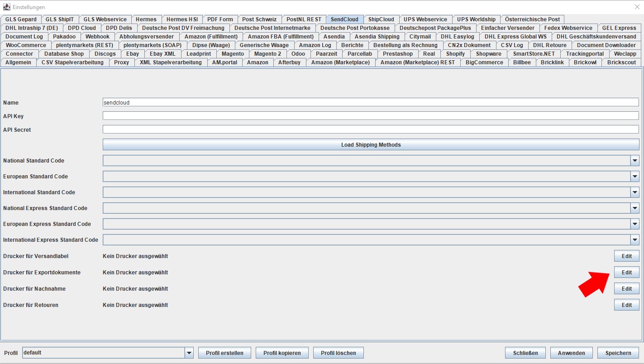Open DHL Intraship 7 (DE) tab

[x=32, y=28]
